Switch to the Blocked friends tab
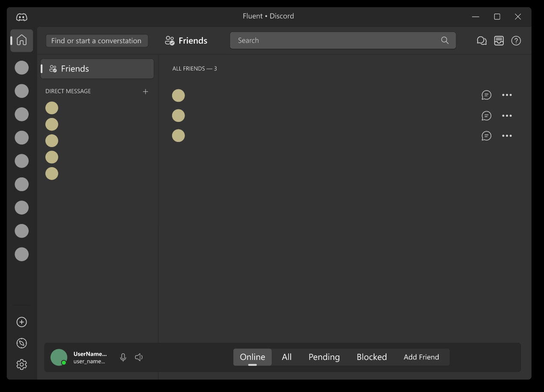The image size is (544, 392). [x=372, y=357]
